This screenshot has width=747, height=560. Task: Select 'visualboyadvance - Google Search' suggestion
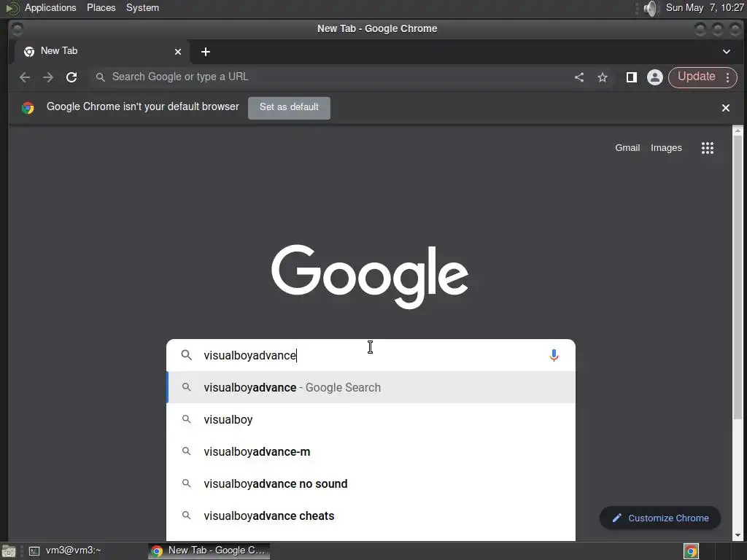click(371, 388)
